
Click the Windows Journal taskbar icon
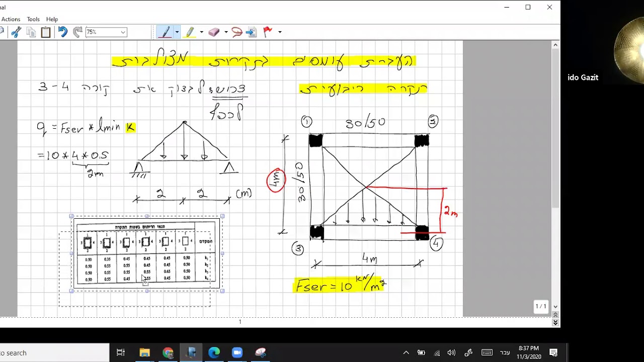[x=191, y=353]
